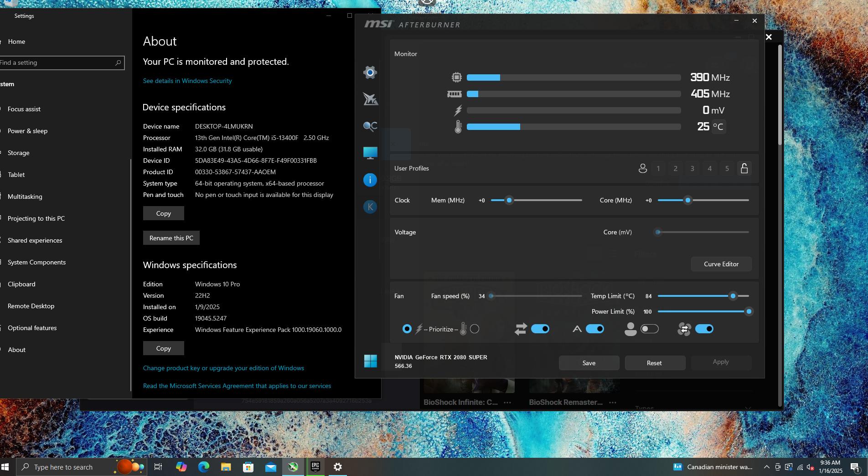The height and width of the screenshot is (476, 868).
Task: Go to Home in Settings
Action: [16, 41]
